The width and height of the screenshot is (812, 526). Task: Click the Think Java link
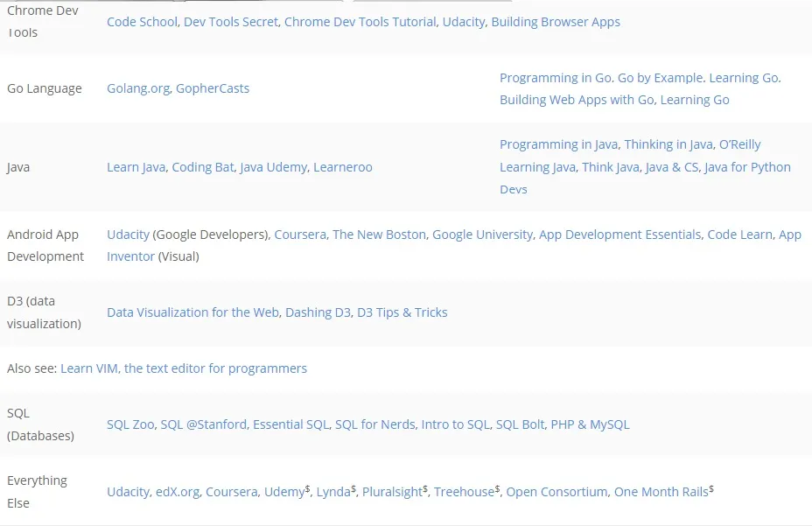(x=611, y=167)
